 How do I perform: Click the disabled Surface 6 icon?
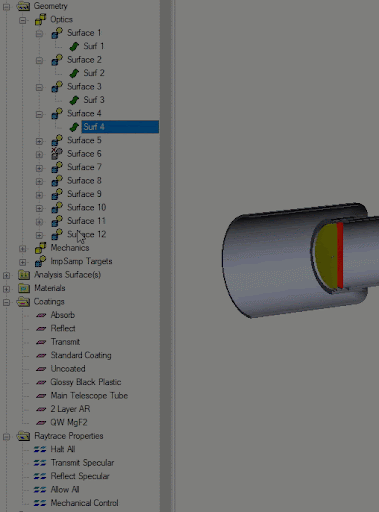pos(57,154)
